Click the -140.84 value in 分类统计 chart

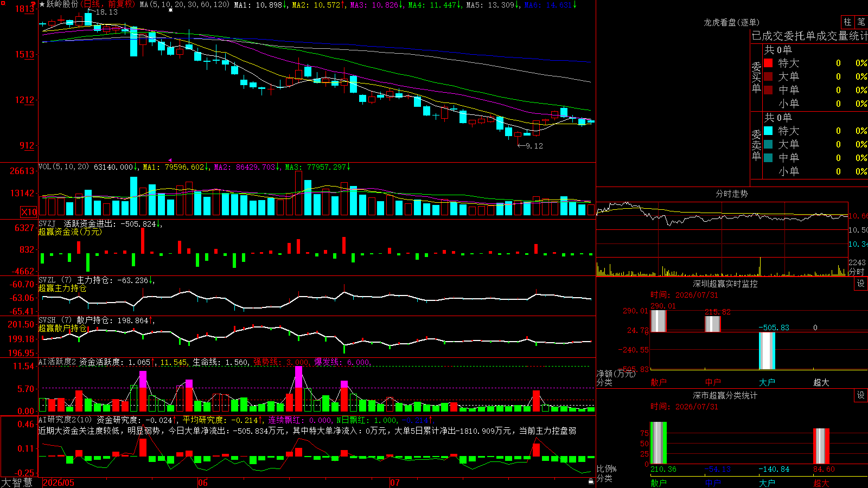click(x=774, y=469)
